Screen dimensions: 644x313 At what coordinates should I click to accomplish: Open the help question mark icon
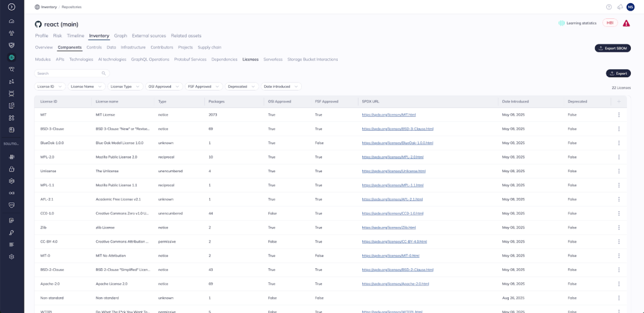609,7
